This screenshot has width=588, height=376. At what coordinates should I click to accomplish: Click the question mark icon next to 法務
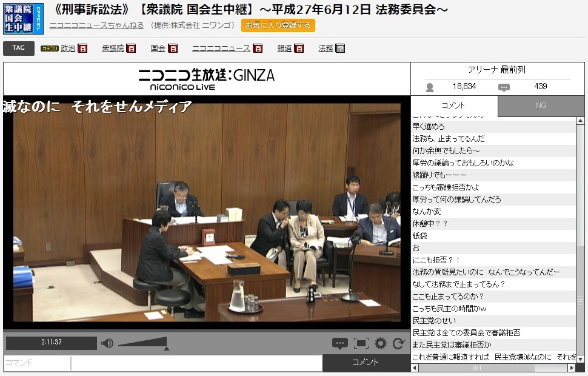pos(340,49)
